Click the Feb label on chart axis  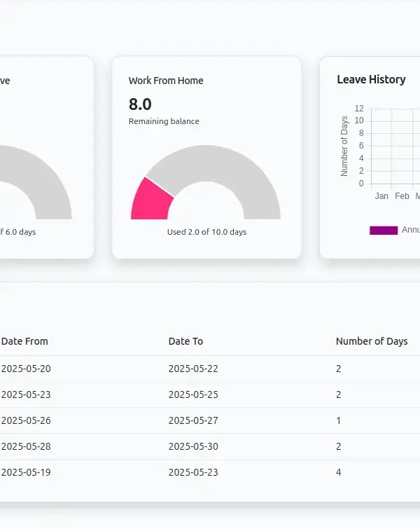pyautogui.click(x=402, y=196)
